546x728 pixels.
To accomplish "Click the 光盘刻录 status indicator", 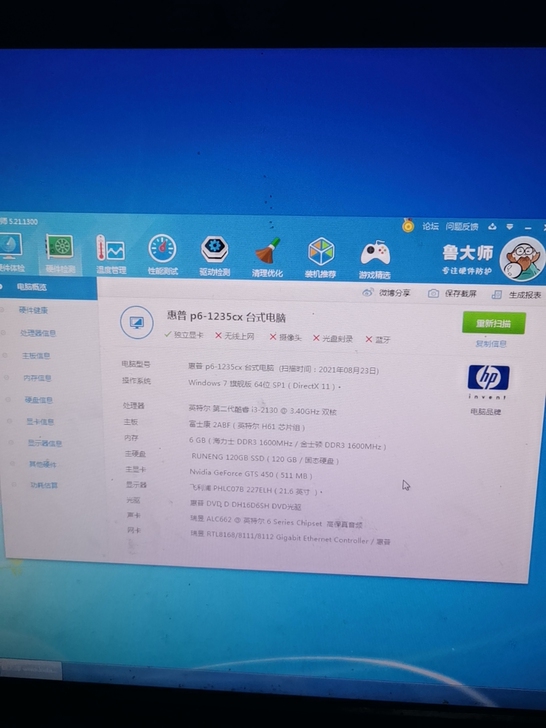I will pyautogui.click(x=333, y=338).
